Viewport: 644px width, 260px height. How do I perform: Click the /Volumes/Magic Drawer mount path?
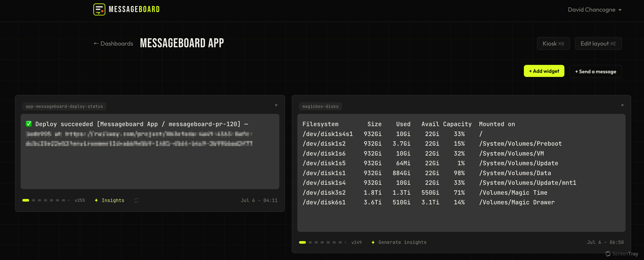point(517,202)
